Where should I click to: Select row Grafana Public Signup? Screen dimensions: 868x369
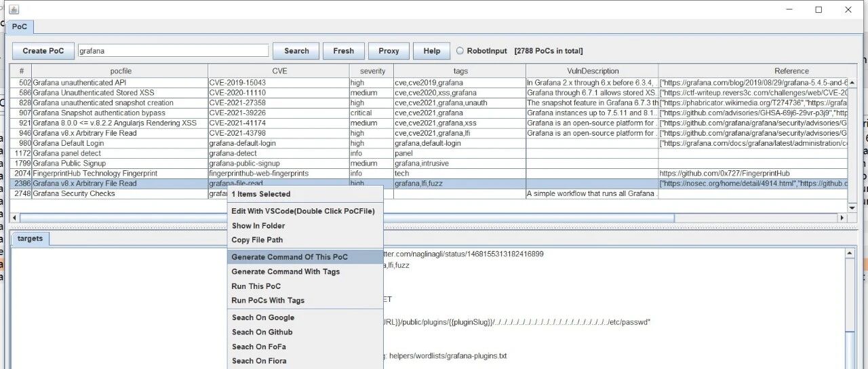point(429,163)
